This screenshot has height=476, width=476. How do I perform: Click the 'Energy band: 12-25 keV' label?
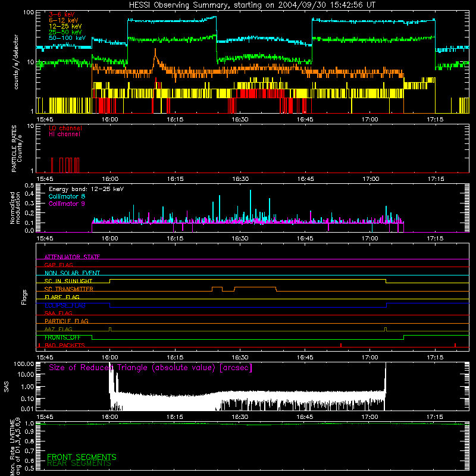(86, 189)
